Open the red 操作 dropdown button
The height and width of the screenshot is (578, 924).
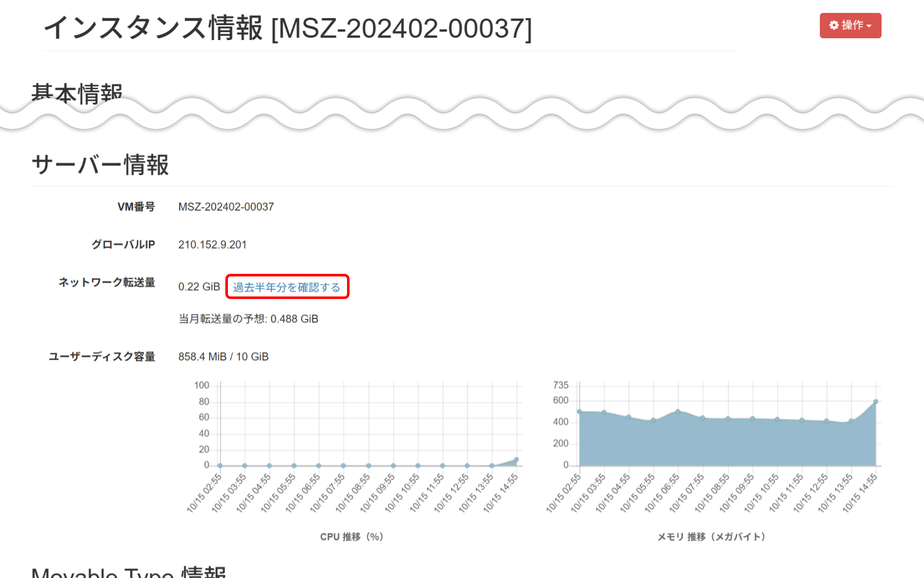[x=850, y=26]
